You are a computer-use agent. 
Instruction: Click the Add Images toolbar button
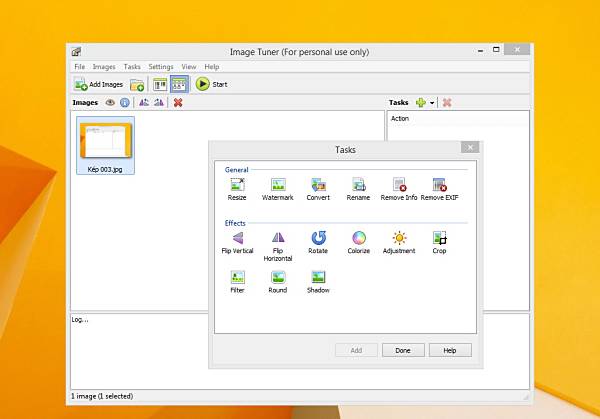click(x=99, y=84)
